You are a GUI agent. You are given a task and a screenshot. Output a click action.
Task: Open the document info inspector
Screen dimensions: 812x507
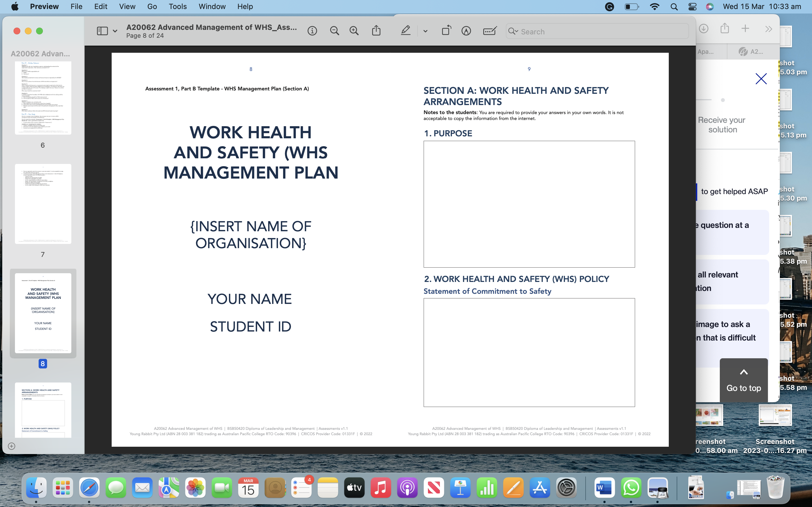pyautogui.click(x=312, y=30)
